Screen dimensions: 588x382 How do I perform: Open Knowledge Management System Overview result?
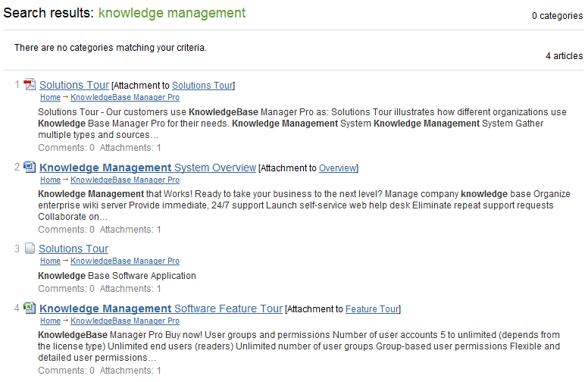coord(148,168)
